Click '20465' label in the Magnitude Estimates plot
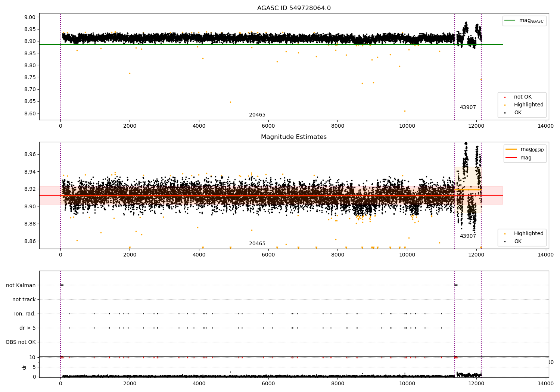The image size is (560, 392). 257,244
